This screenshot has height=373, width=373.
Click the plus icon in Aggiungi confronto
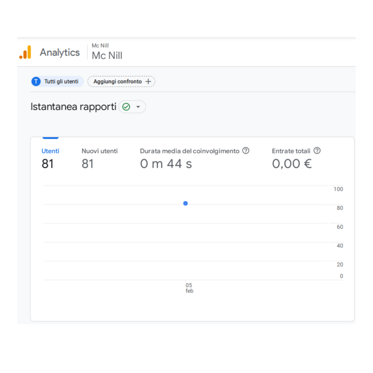(148, 81)
